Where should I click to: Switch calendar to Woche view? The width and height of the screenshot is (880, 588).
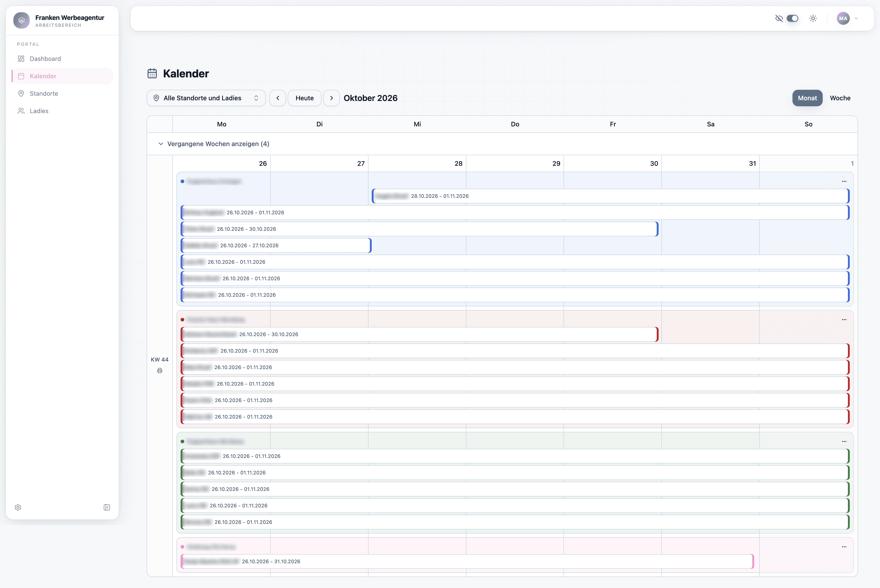point(840,98)
